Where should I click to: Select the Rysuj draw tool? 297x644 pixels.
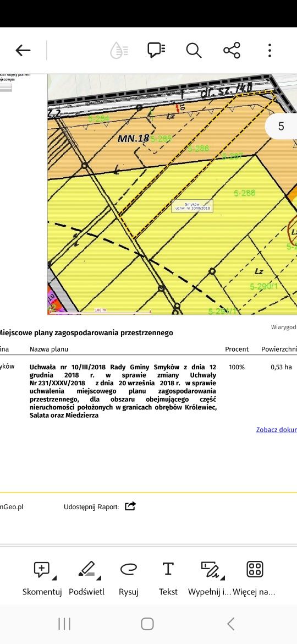(128, 578)
